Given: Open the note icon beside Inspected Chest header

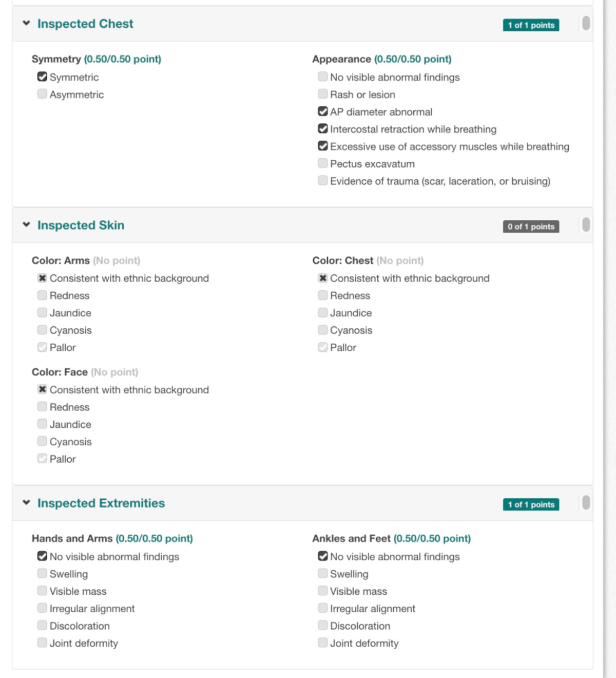Looking at the screenshot, I should (x=585, y=24).
